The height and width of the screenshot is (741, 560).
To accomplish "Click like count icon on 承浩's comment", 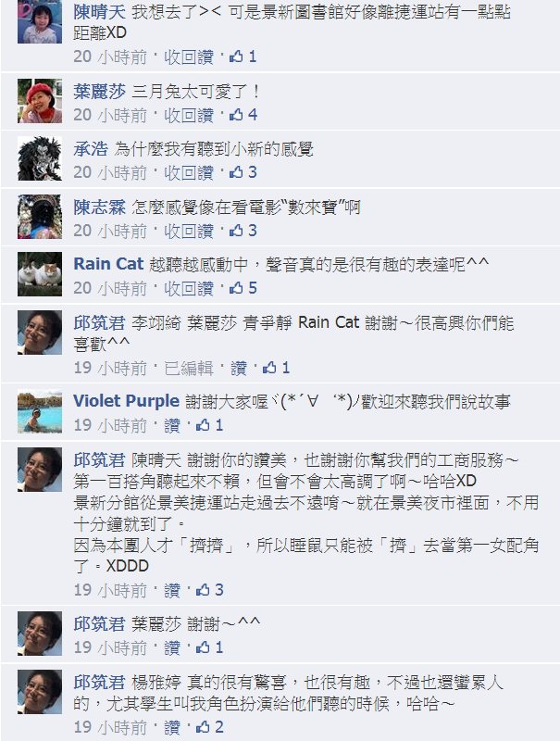I will [x=236, y=172].
